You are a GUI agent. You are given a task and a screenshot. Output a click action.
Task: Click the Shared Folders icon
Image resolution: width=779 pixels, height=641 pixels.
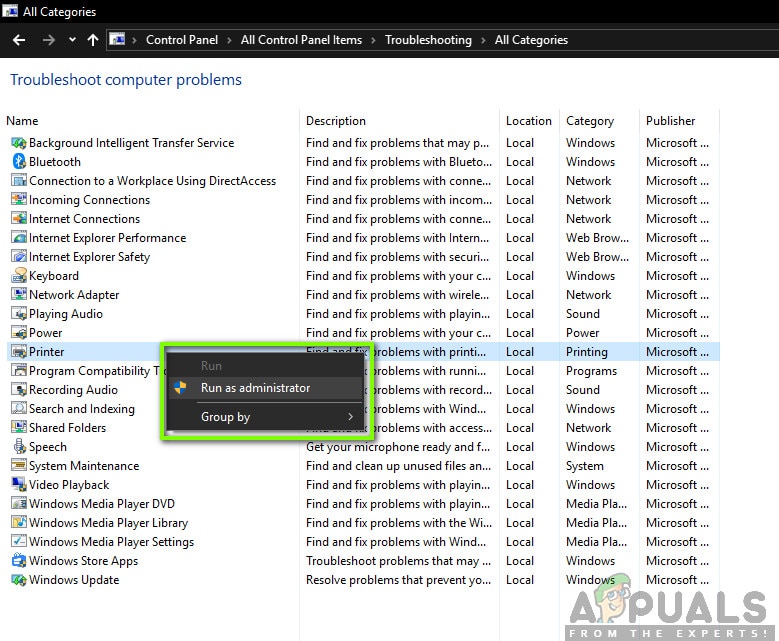coord(19,428)
